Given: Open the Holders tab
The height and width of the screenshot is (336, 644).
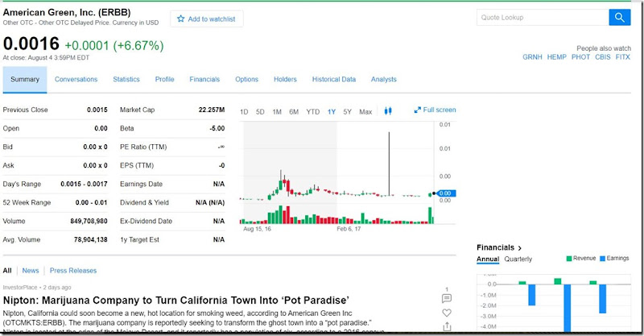Looking at the screenshot, I should pos(285,80).
